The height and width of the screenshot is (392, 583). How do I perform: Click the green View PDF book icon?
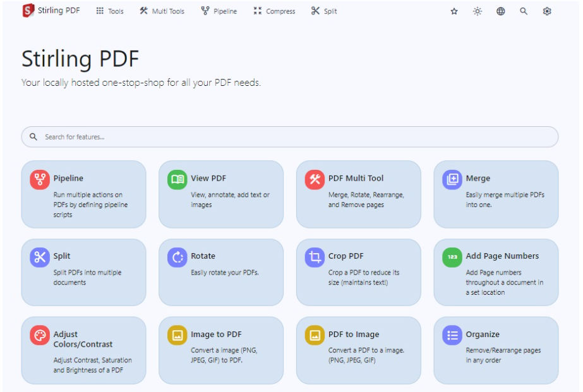[177, 179]
